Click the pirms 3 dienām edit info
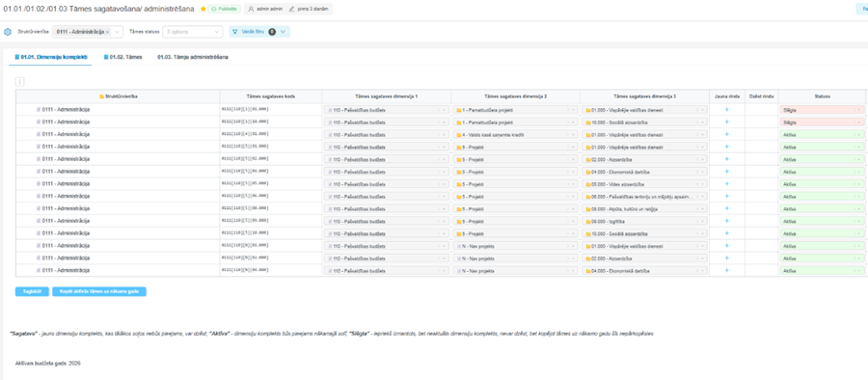868x380 pixels. (309, 9)
